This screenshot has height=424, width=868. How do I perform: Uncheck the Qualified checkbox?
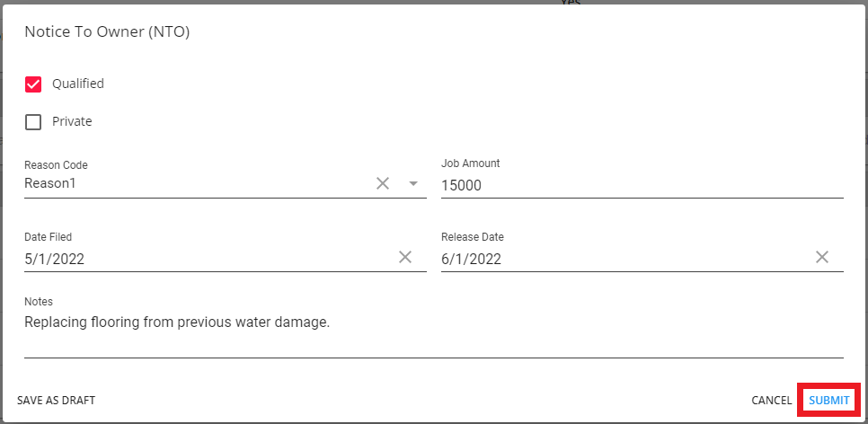(33, 84)
